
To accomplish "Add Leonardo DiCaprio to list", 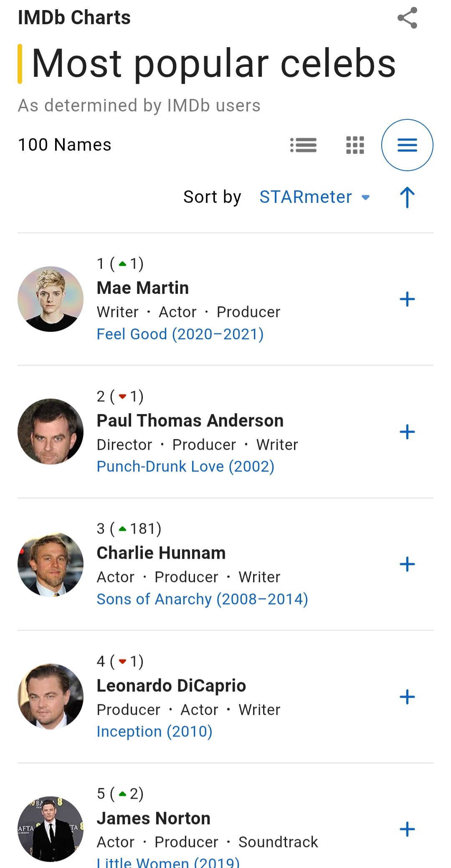I will (407, 697).
